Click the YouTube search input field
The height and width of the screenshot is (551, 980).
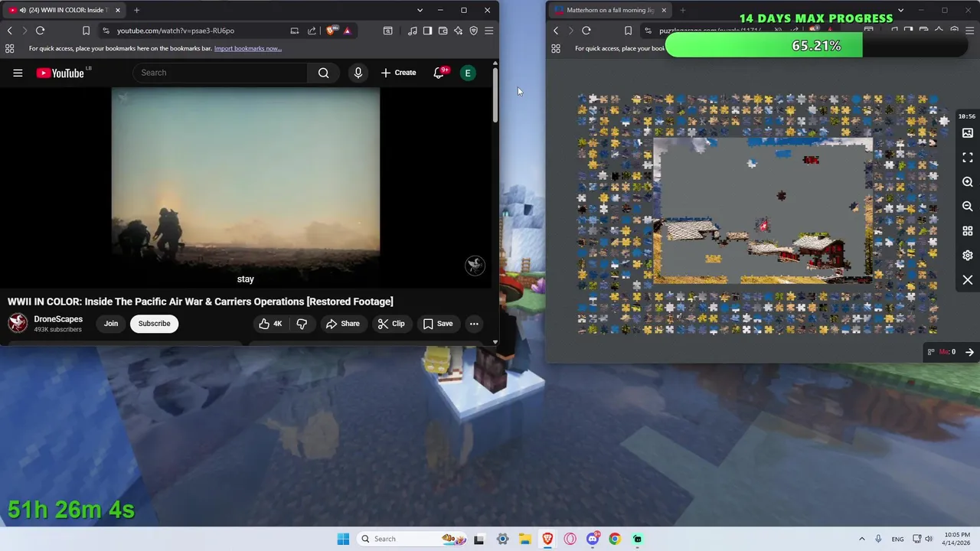[220, 73]
